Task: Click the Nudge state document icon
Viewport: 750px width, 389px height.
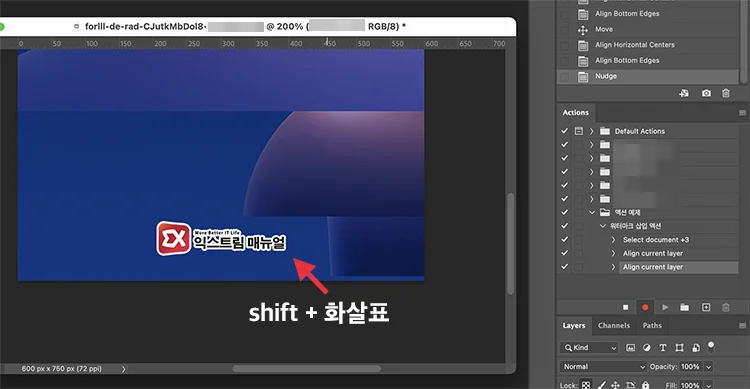Action: click(583, 77)
